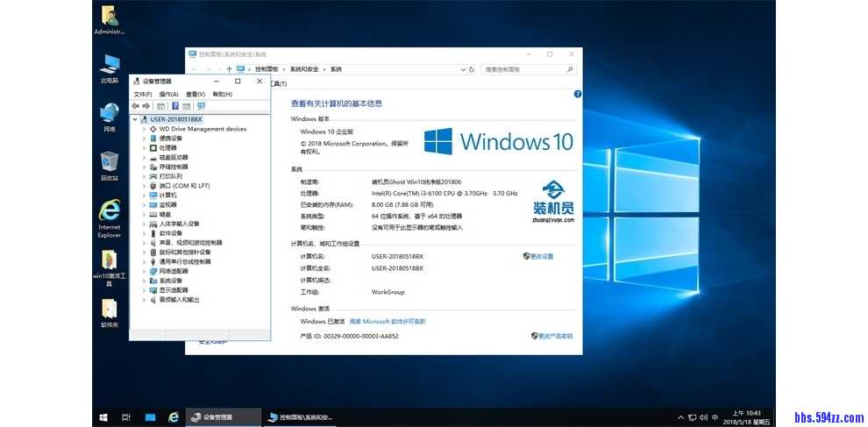
Task: Expand the 显示适配器 (Display adapters) node
Action: pos(144,290)
